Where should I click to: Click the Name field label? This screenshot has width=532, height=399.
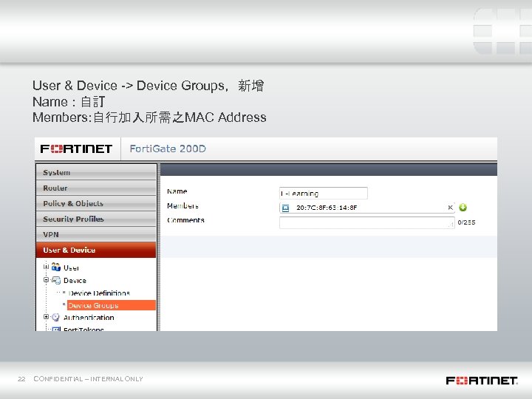(x=177, y=191)
